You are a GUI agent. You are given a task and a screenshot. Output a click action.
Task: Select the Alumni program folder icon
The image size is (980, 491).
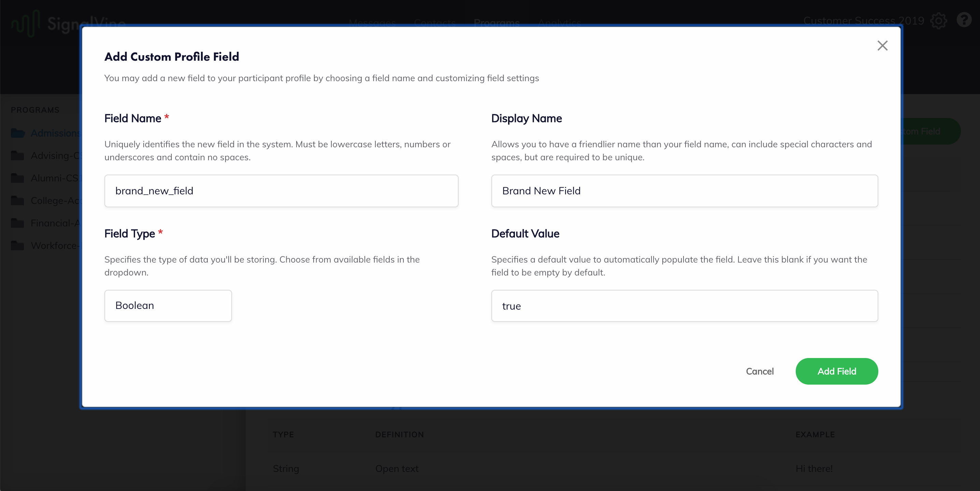pyautogui.click(x=17, y=178)
